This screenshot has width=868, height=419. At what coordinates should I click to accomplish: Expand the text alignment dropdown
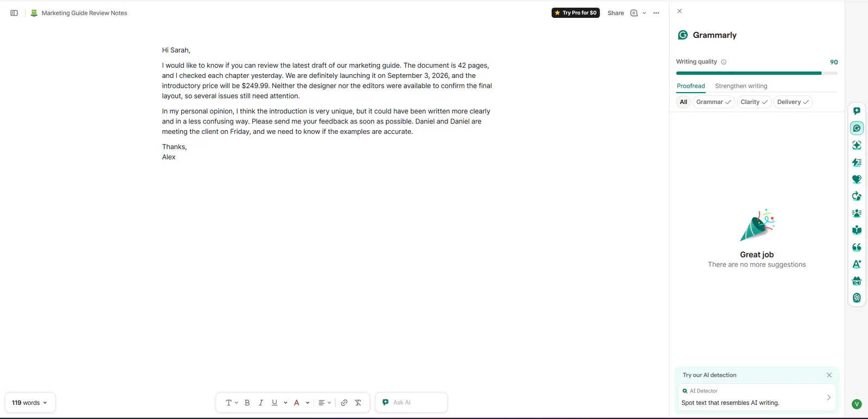pos(324,403)
